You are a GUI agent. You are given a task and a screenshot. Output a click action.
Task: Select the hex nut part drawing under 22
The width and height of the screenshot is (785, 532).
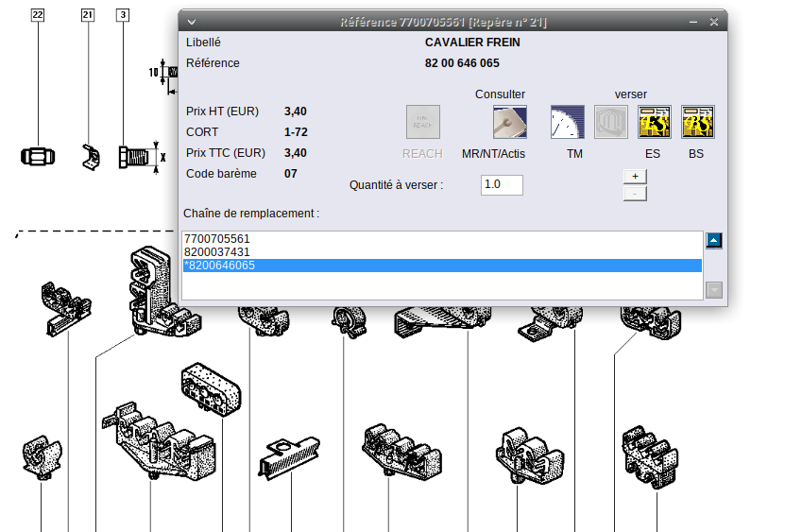click(x=38, y=156)
